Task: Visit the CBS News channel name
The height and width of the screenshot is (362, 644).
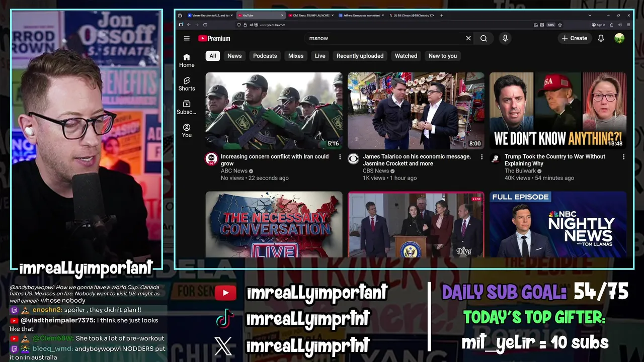Action: tap(376, 171)
